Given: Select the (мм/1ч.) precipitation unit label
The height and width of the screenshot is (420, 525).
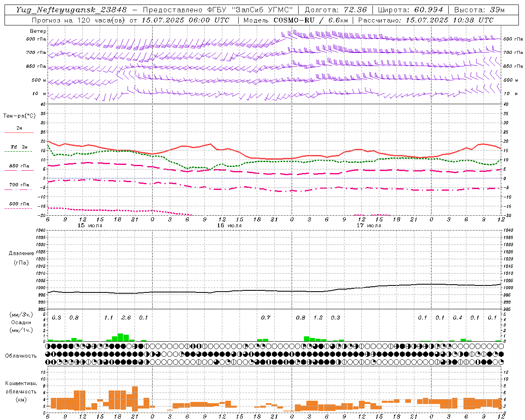Looking at the screenshot, I should point(21,330).
